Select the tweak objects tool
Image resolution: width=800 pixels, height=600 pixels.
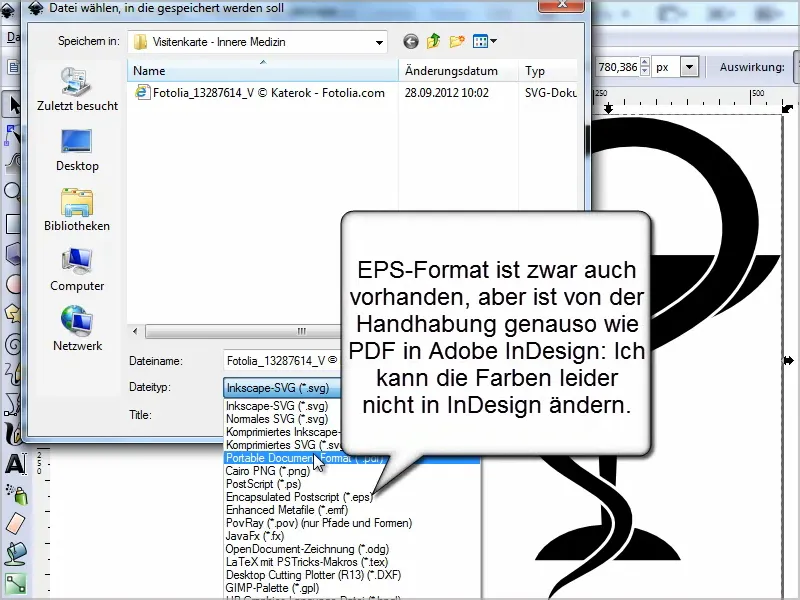[12, 163]
